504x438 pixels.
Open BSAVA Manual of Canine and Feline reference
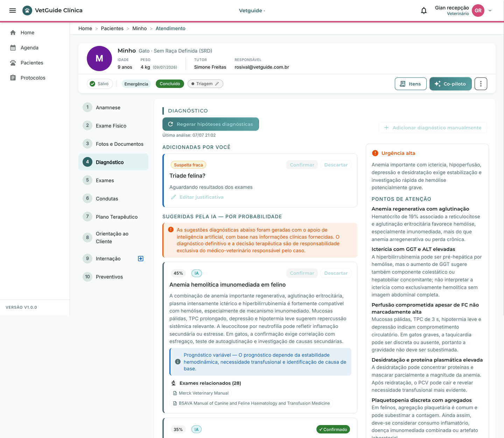[251, 403]
